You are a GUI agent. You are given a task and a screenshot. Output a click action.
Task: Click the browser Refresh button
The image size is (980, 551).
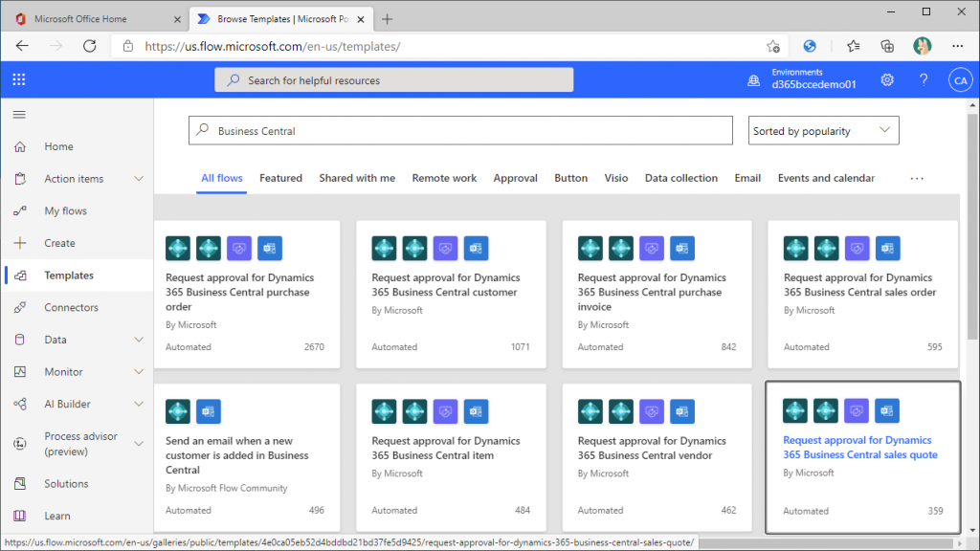89,46
